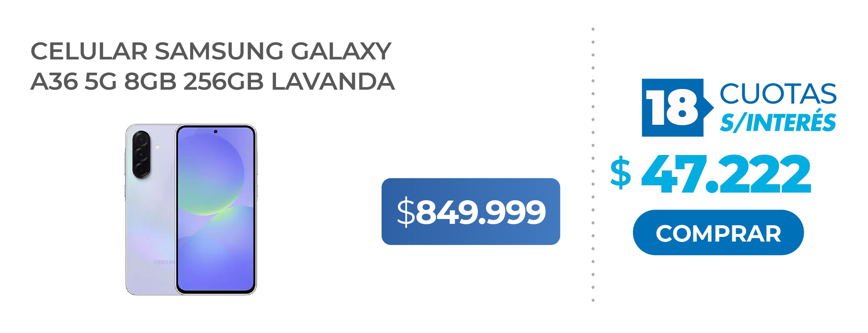
Task: Click the $849.999 price badge
Action: 470,211
